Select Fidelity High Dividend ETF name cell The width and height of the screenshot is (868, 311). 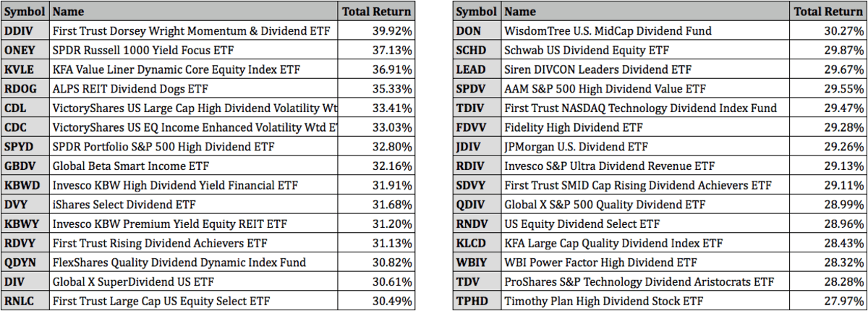coord(574,127)
